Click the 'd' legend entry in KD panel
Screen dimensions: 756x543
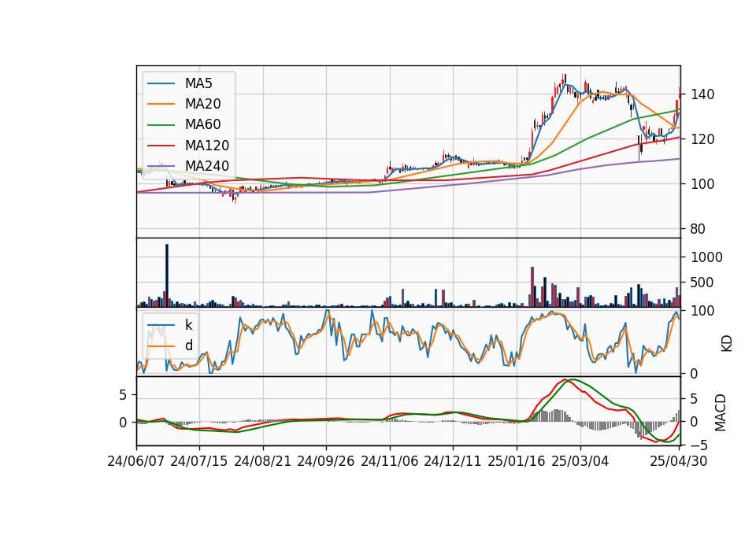tap(188, 345)
